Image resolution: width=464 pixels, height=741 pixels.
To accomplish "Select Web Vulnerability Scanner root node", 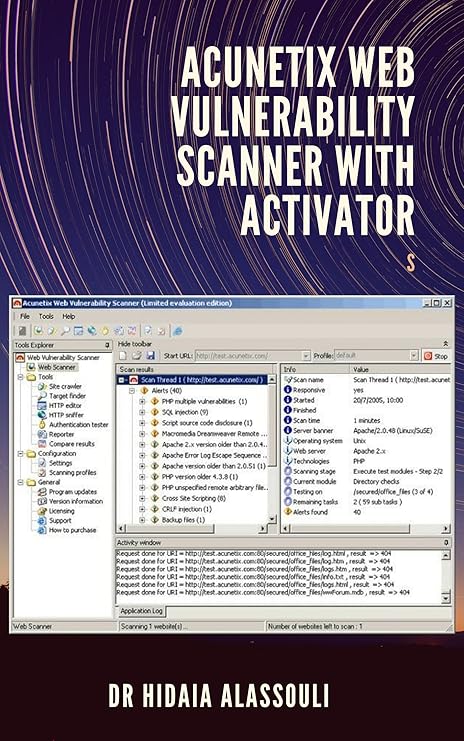I will point(63,357).
